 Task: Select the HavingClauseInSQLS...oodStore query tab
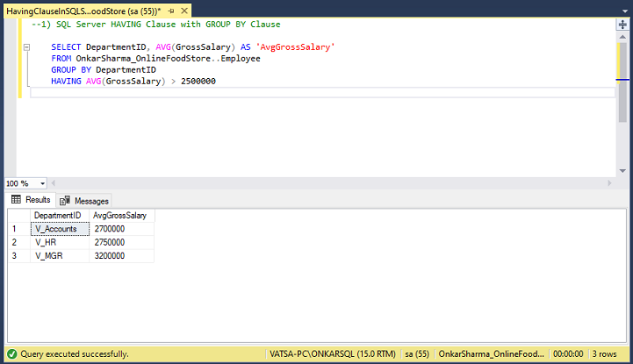(83, 11)
